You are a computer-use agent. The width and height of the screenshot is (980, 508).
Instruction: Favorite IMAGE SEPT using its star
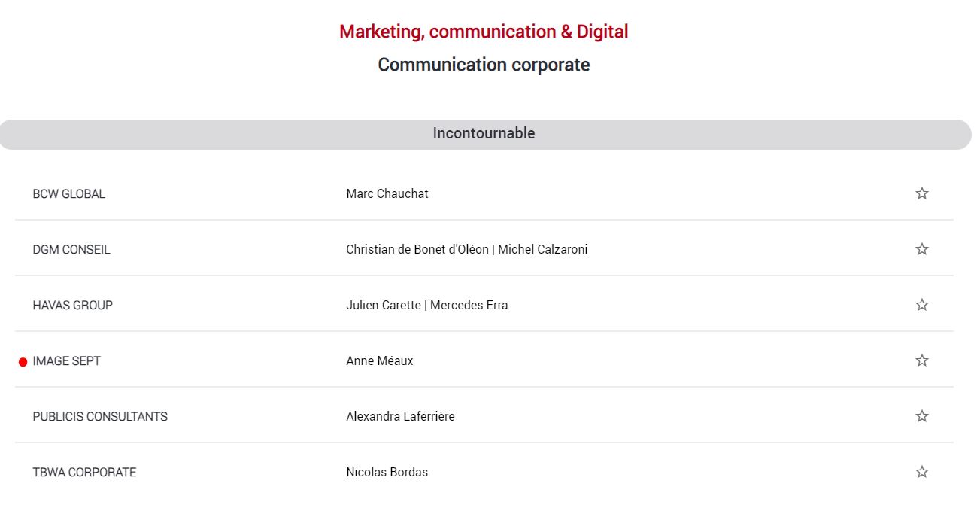coord(921,360)
